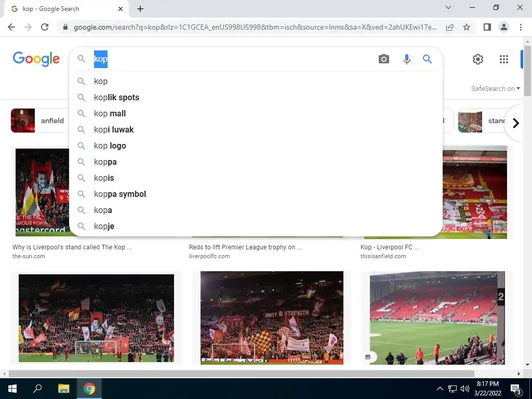The height and width of the screenshot is (399, 532).
Task: Open 'Reds to lift Premier League trophy' link
Action: coord(245,247)
